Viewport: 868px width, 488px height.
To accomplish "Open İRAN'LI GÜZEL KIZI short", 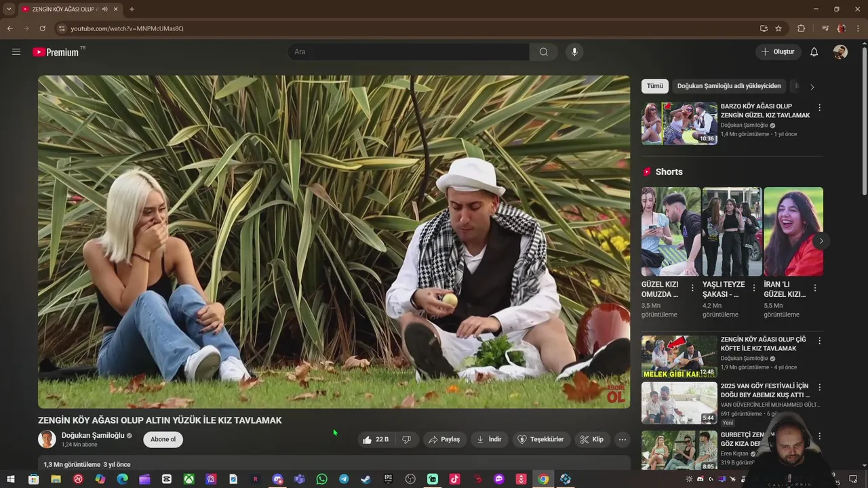I will point(793,232).
